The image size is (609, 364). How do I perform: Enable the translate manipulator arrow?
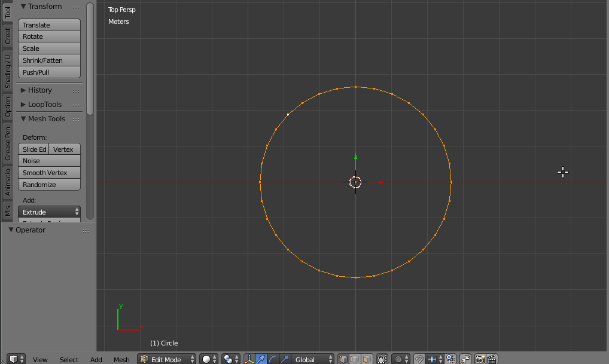click(261, 359)
